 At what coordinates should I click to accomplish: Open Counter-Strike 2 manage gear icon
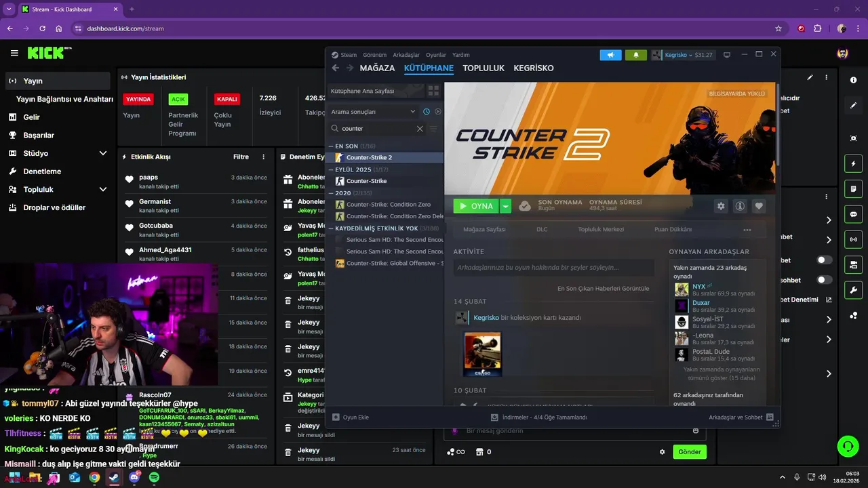721,206
